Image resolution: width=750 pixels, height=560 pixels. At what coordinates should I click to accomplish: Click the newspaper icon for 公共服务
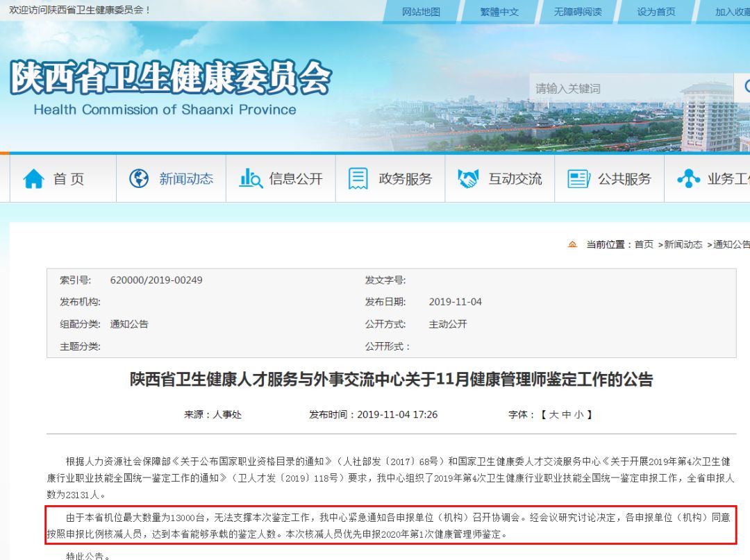578,179
